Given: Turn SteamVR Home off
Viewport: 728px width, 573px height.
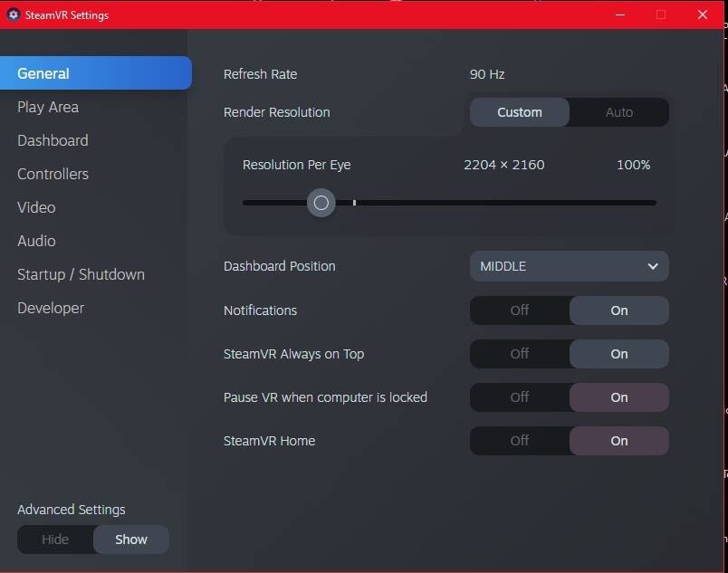Looking at the screenshot, I should tap(520, 441).
